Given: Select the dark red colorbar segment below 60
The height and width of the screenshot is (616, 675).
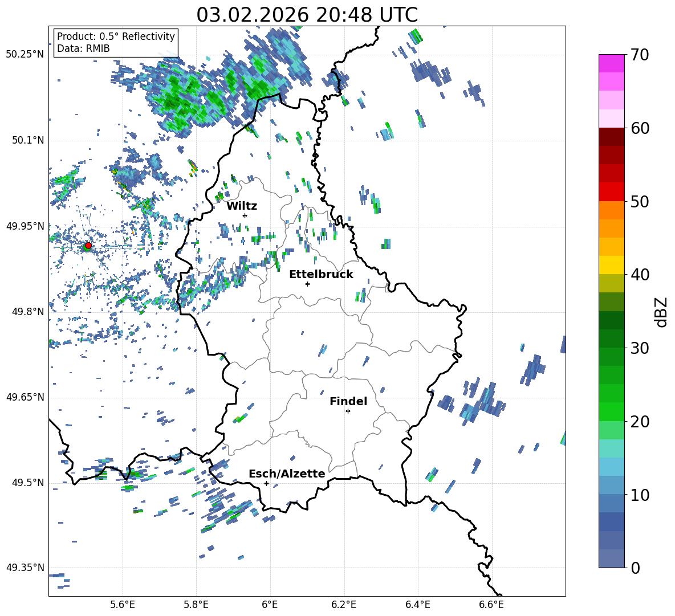Looking at the screenshot, I should point(612,137).
